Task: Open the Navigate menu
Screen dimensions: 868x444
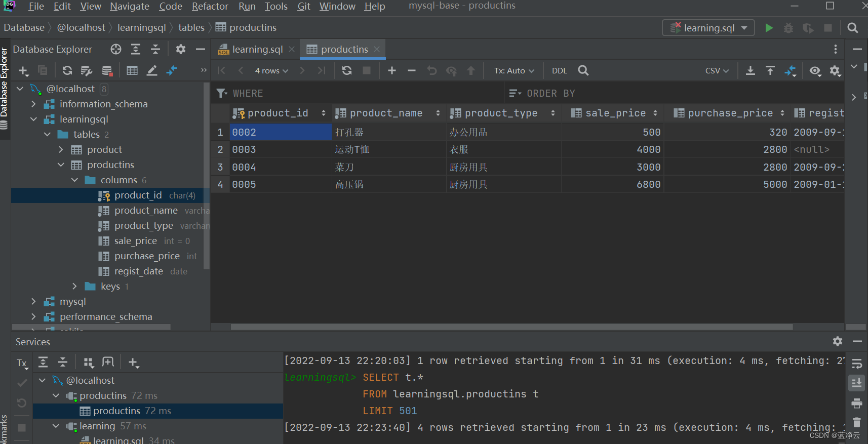Action: pyautogui.click(x=130, y=6)
